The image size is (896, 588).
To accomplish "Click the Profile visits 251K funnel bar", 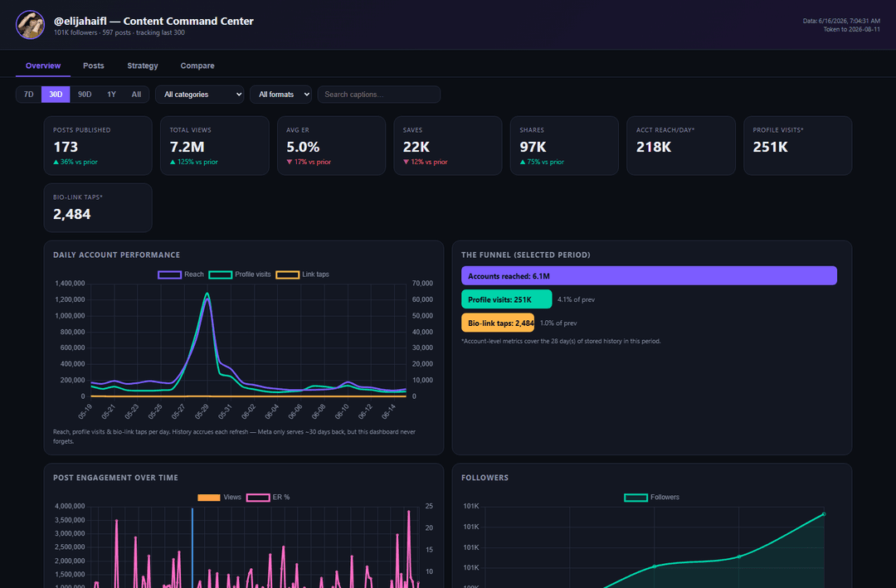I will pyautogui.click(x=506, y=299).
